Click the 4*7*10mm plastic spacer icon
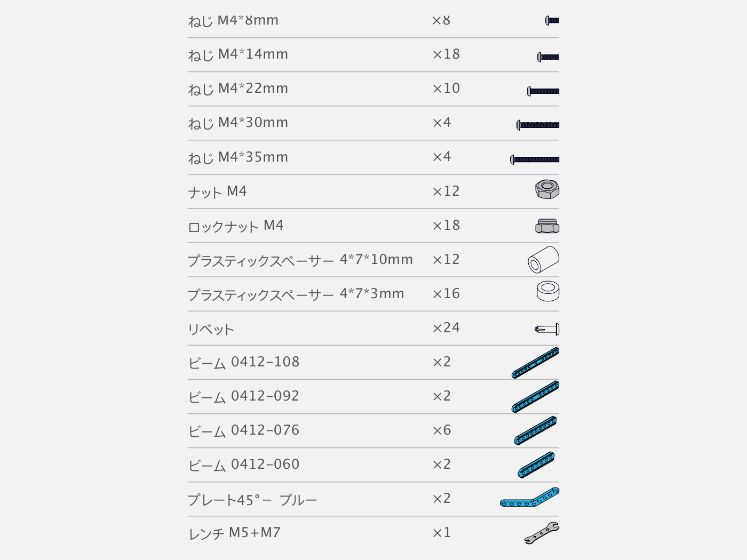747x560 pixels. tap(543, 259)
